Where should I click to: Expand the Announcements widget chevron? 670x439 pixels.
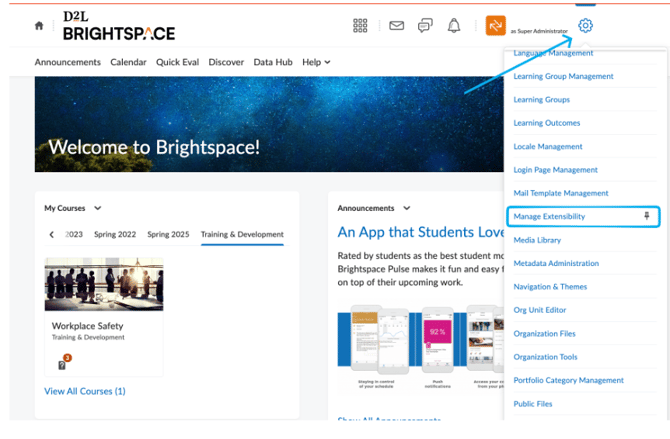coord(407,208)
